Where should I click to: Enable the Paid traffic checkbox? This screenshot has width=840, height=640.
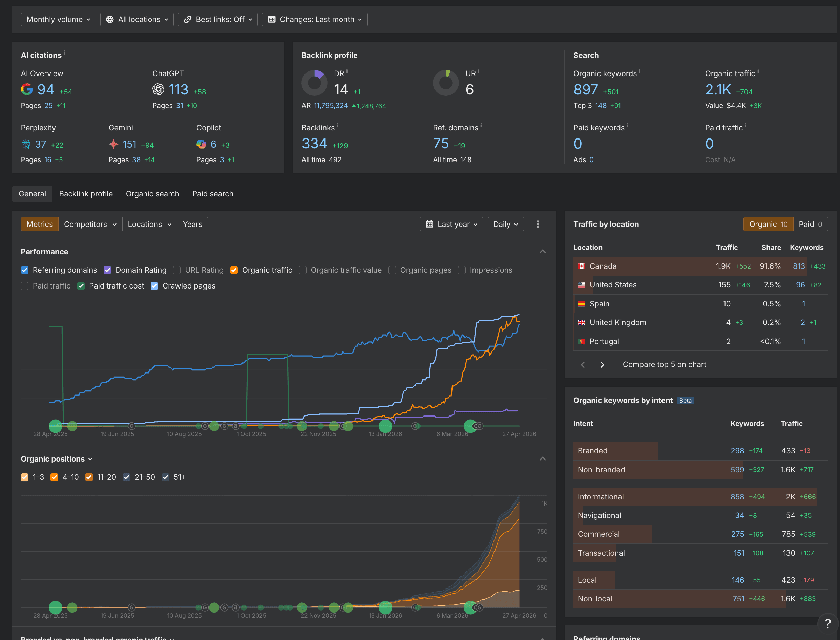pos(25,286)
